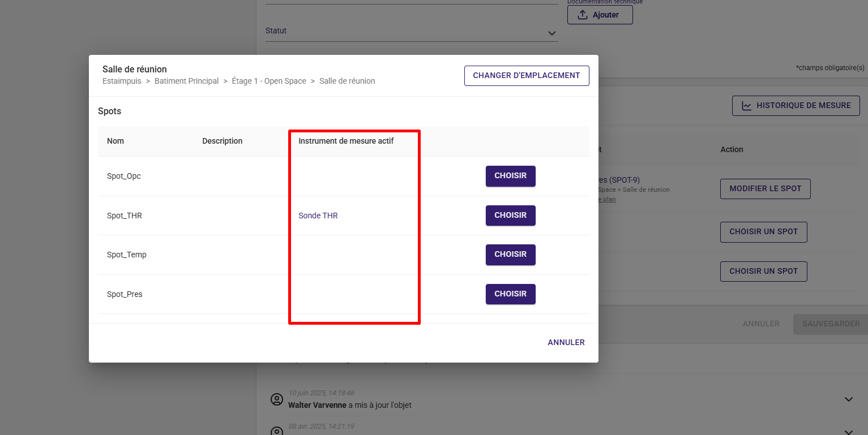Screen dimensions: 868x435
Task: Select Étage 1 - Open Space breadcrumb
Action: point(269,81)
